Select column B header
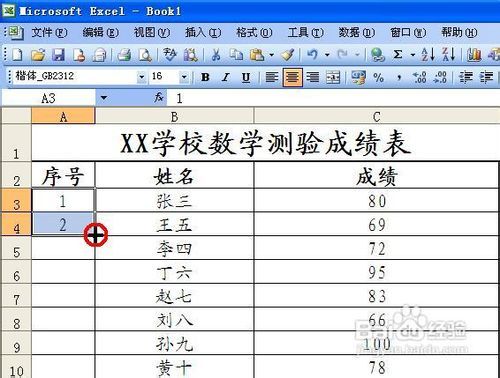Screen dimensions: 500x378 point(174,116)
